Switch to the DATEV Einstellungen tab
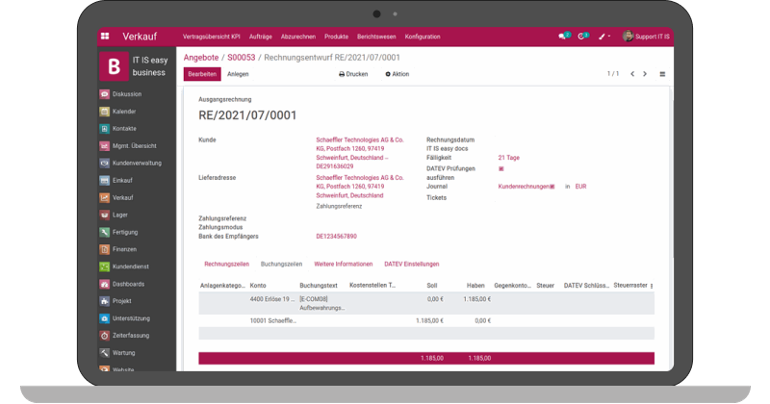The height and width of the screenshot is (404, 770). 411,264
